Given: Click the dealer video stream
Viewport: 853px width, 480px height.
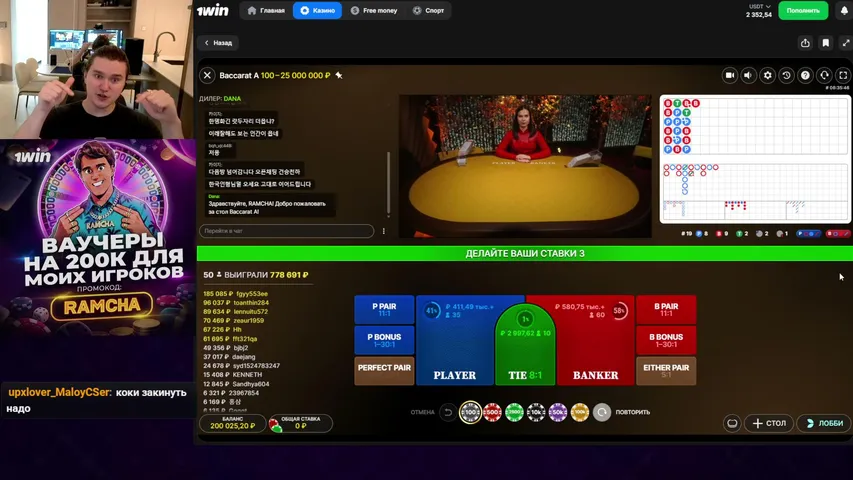Looking at the screenshot, I should pyautogui.click(x=525, y=166).
